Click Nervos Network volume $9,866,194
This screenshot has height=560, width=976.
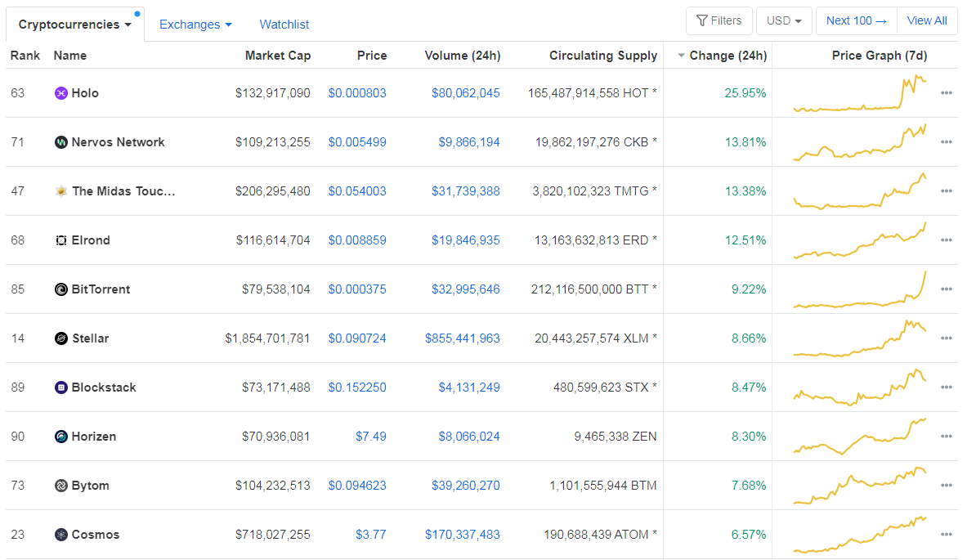coord(468,142)
